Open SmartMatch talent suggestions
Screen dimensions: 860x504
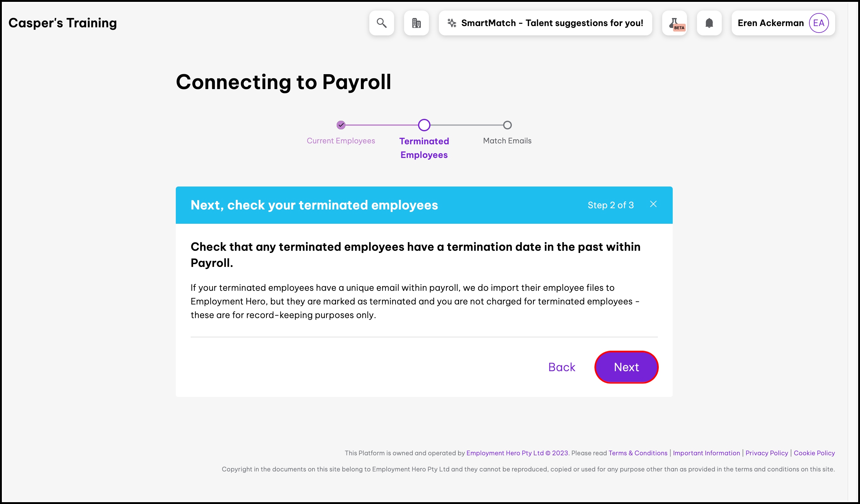coord(552,23)
